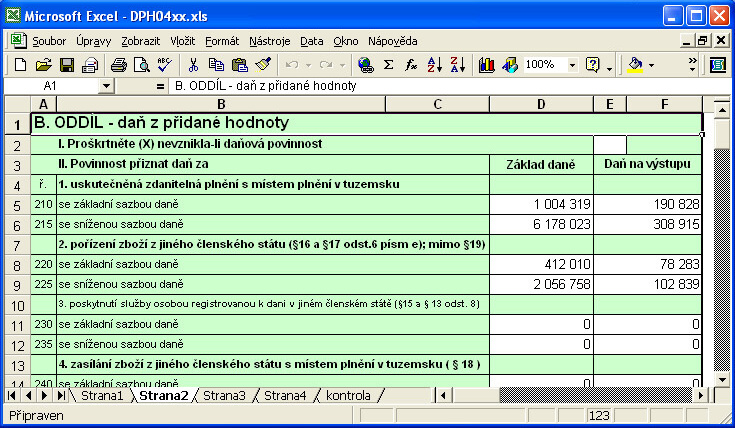Image resolution: width=735 pixels, height=428 pixels.
Task: Select column D header
Action: click(541, 104)
